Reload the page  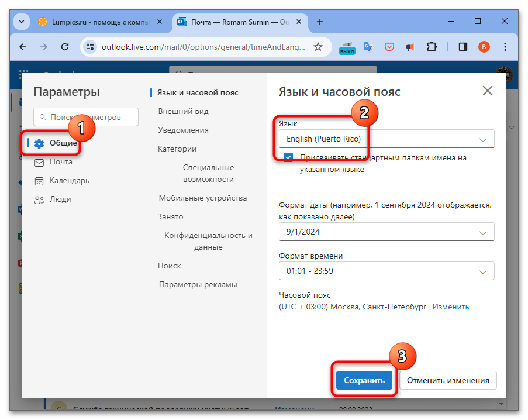65,47
